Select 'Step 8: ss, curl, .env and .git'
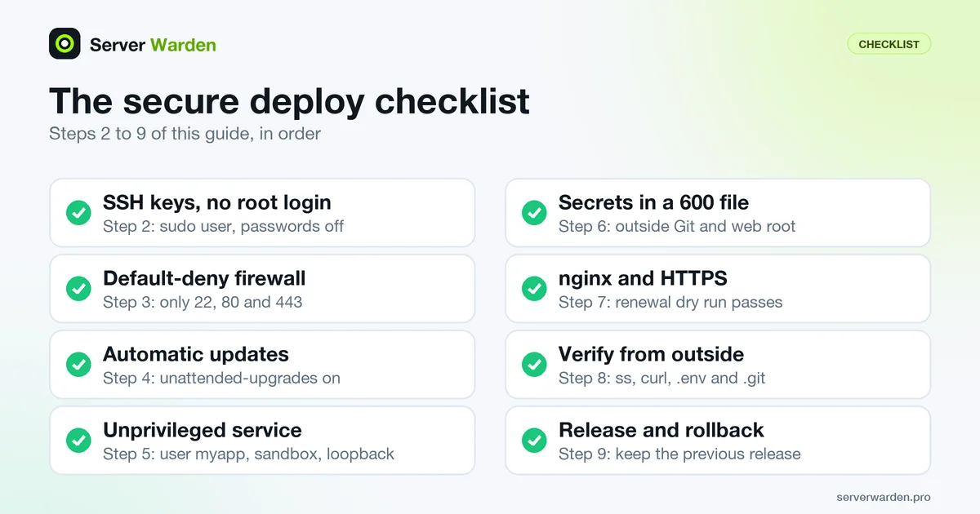Screen dimensions: 980x514 pyautogui.click(x=662, y=378)
